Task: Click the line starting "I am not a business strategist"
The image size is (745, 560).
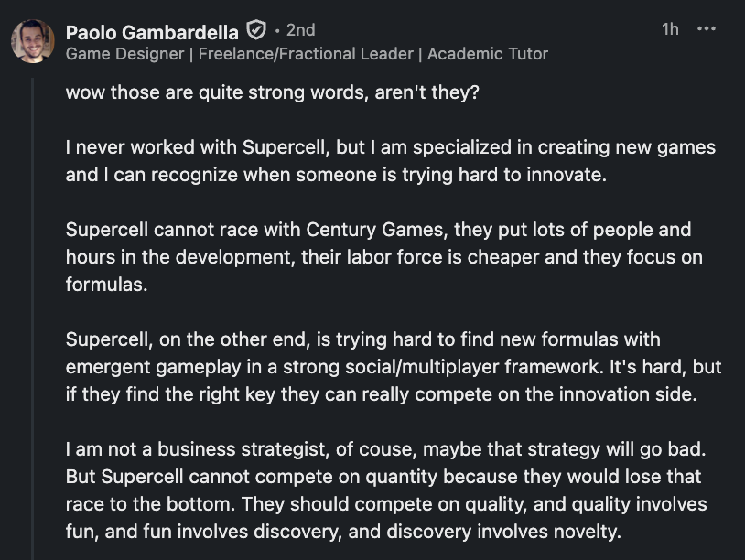Action: click(384, 449)
